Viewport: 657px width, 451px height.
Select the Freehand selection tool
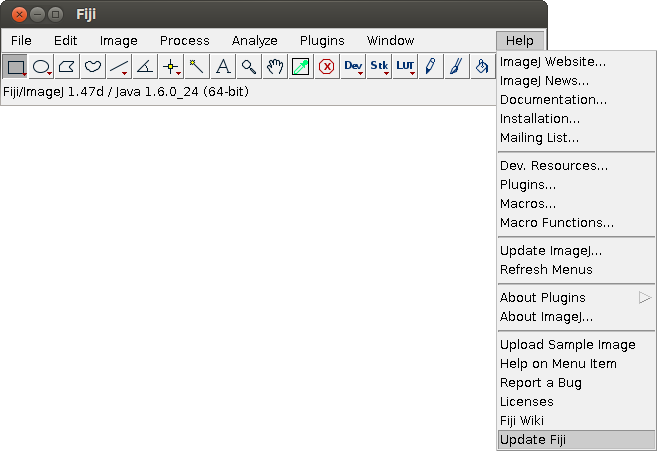93,66
